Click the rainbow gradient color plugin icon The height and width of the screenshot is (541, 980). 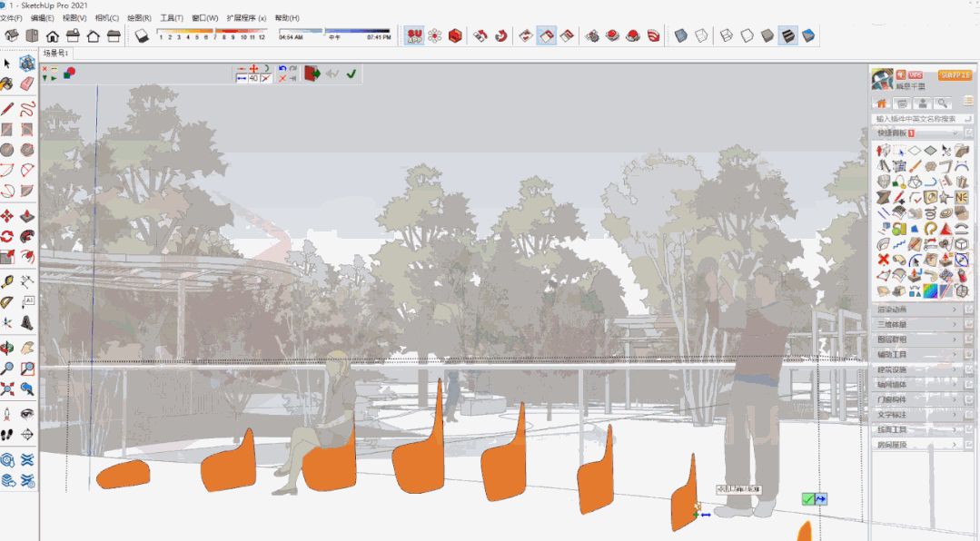coord(930,291)
